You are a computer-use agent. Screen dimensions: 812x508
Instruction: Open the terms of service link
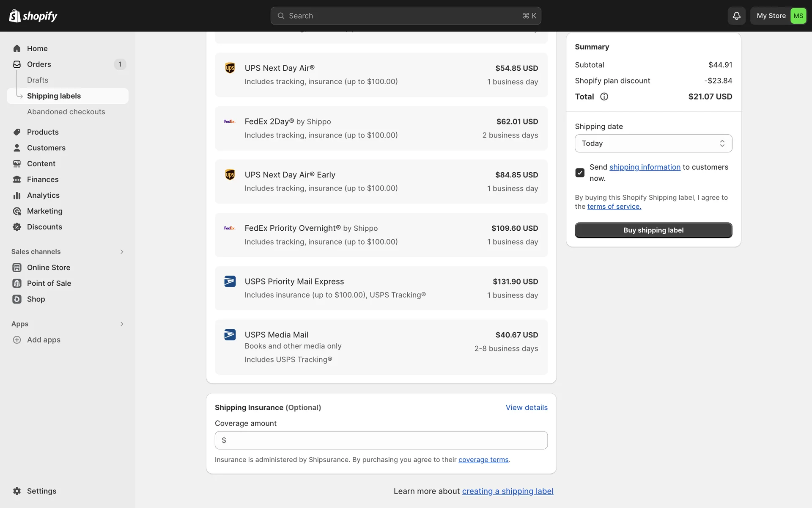614,207
